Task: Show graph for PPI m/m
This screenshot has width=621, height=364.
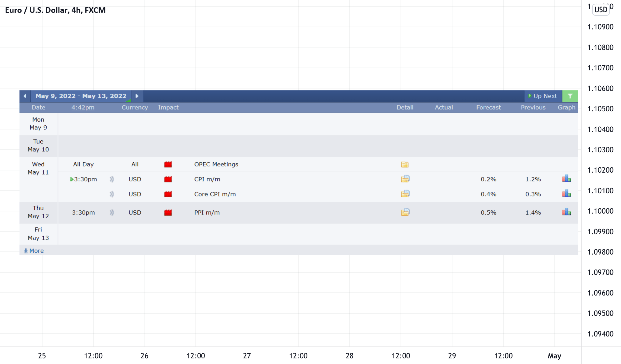Action: [x=566, y=212]
